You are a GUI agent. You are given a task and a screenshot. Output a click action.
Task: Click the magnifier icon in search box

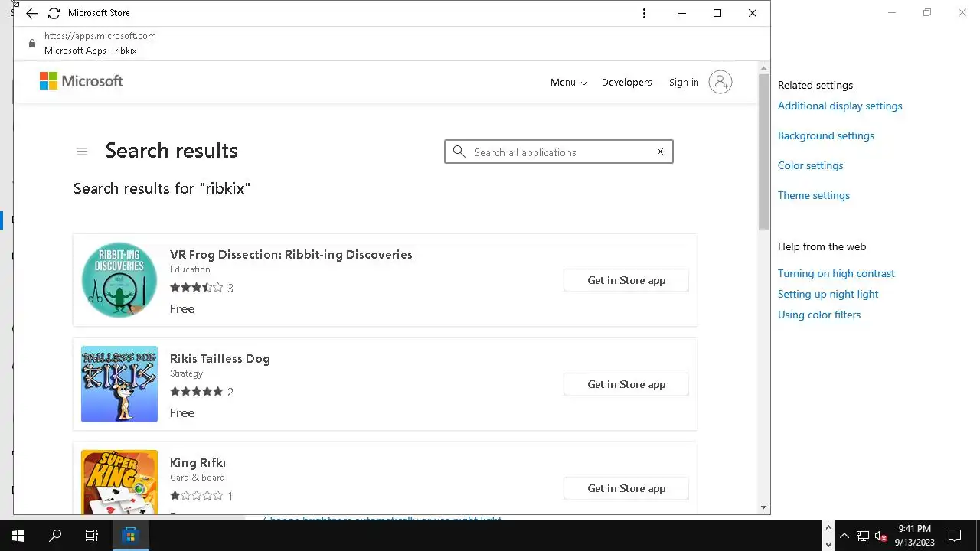click(459, 152)
